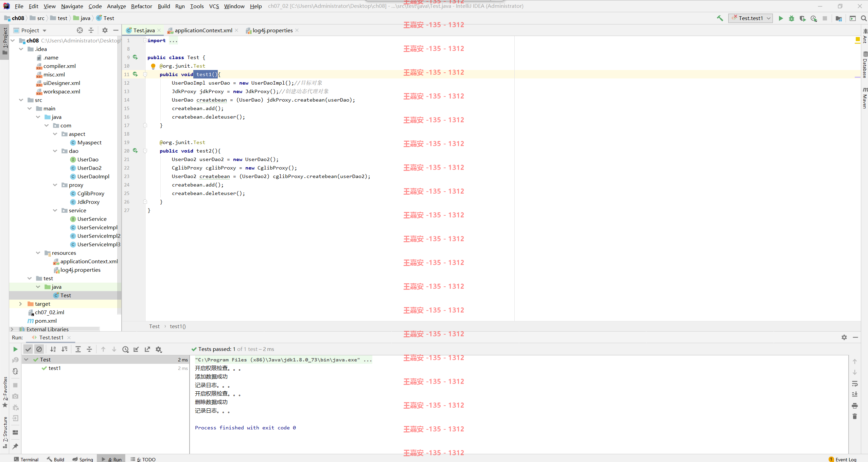Toggle the Maven side tool window
Viewport: 868px width, 462px height.
(x=865, y=98)
